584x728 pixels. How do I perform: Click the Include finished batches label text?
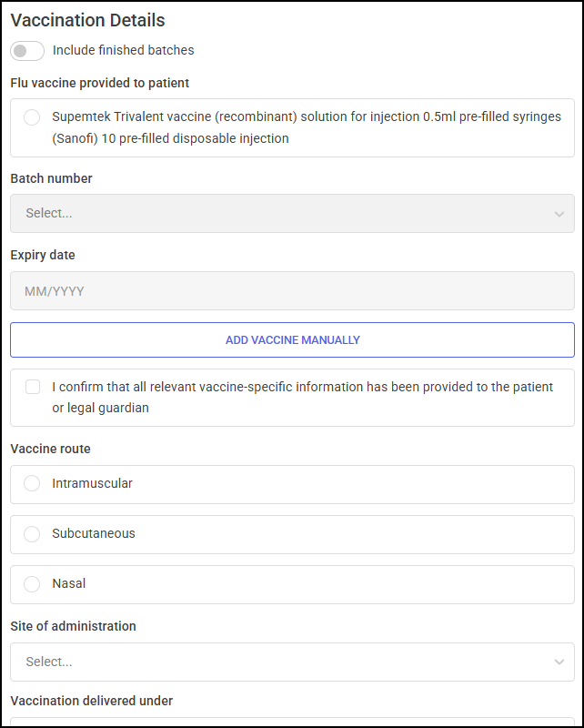click(124, 50)
